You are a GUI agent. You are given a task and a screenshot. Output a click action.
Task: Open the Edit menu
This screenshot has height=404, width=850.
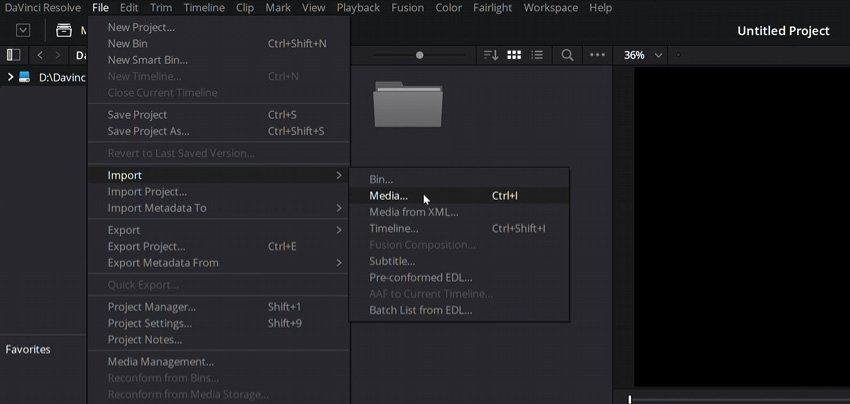[129, 8]
